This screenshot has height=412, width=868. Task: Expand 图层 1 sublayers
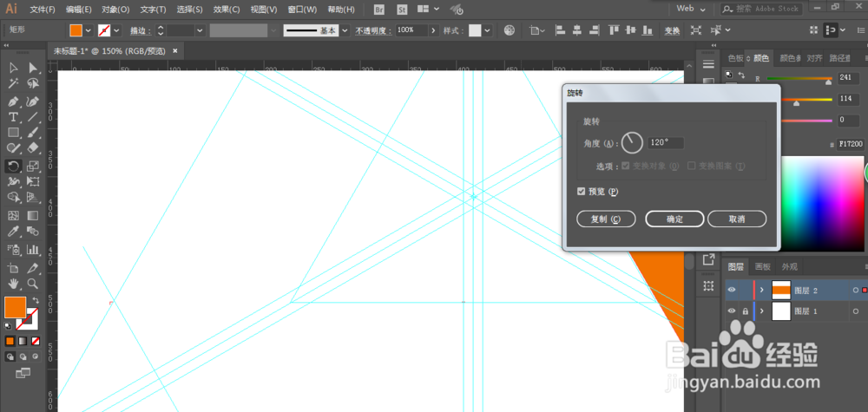click(762, 311)
